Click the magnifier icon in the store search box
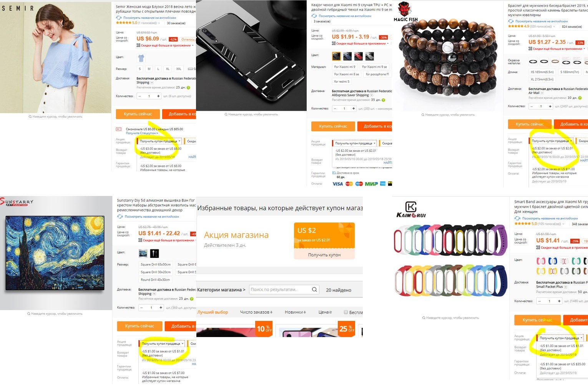This screenshot has height=392, width=588. (x=314, y=289)
